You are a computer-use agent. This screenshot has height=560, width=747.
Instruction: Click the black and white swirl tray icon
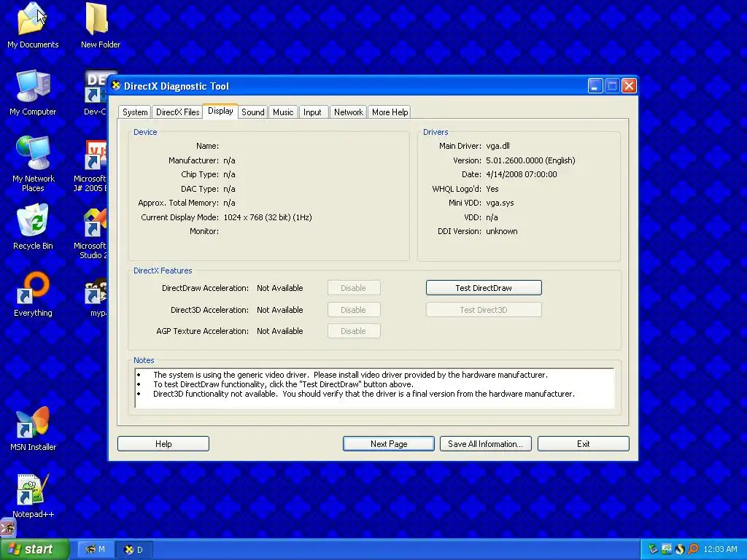679,549
